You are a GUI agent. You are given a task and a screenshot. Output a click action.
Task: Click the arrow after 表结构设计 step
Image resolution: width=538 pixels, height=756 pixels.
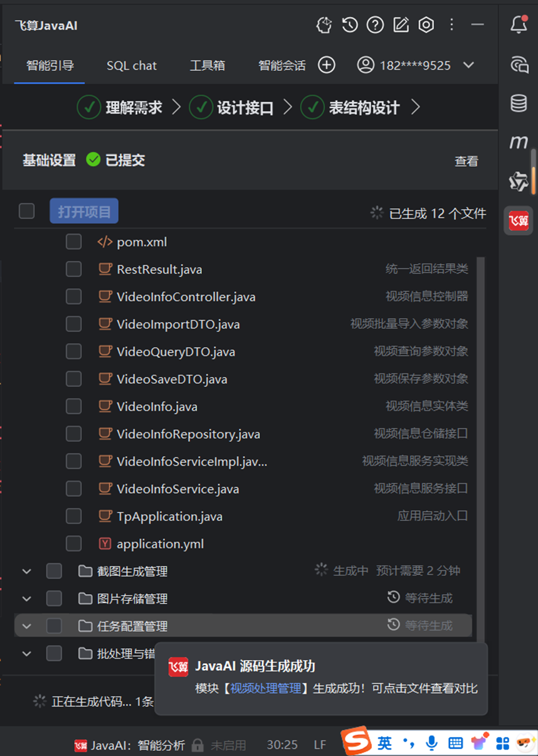click(x=415, y=107)
